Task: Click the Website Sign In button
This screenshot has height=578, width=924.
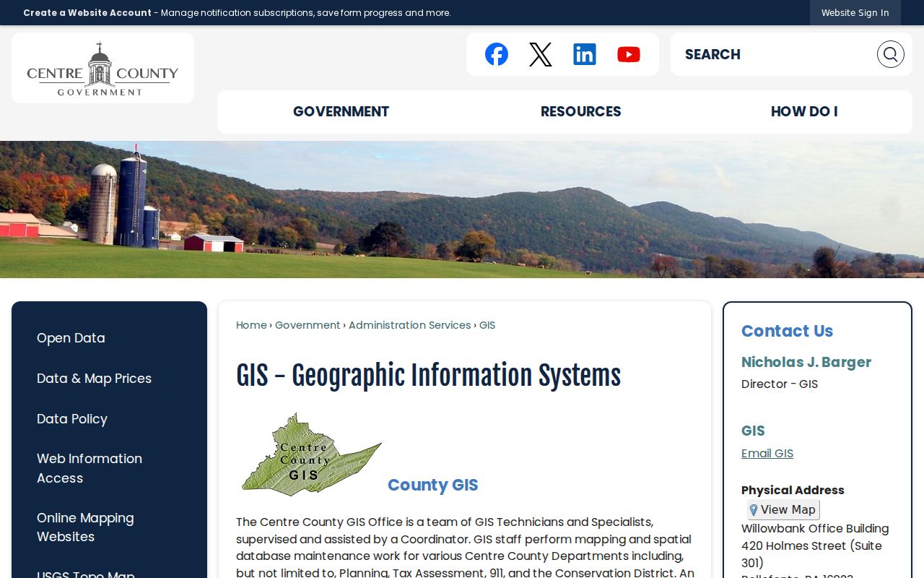Action: pos(855,12)
